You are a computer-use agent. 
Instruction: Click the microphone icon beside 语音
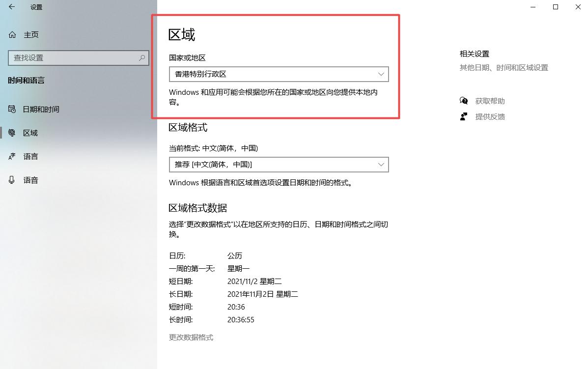[11, 180]
